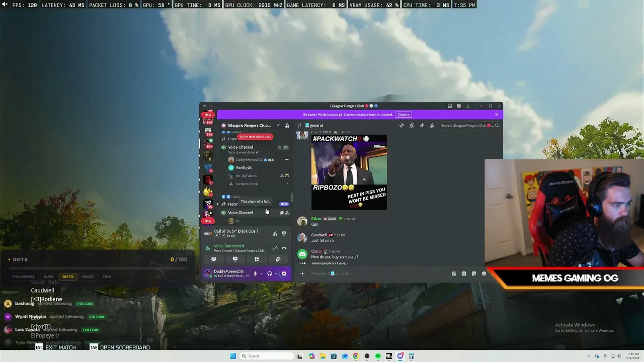Open soundboard in voice panel
Screen dimensions: 644x362
click(x=278, y=259)
